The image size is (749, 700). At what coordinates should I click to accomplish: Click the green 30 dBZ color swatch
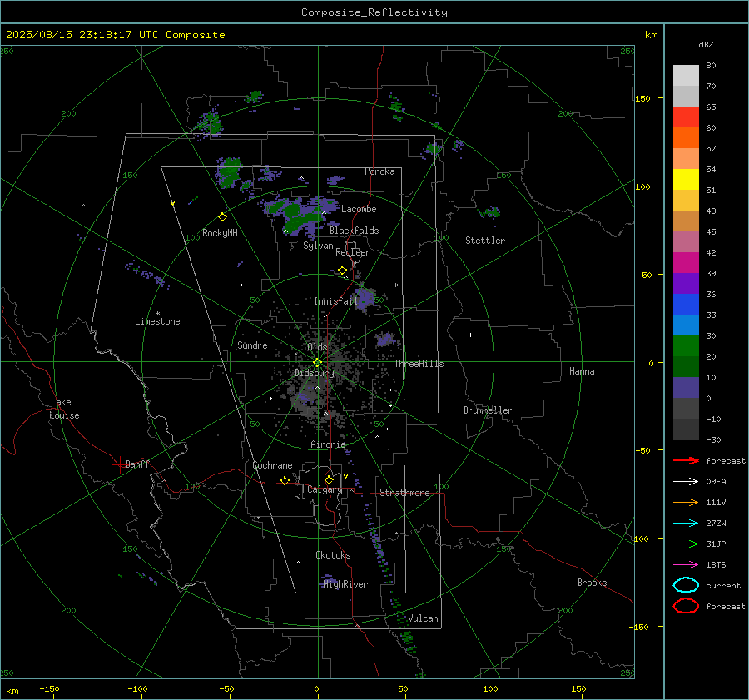(x=686, y=345)
